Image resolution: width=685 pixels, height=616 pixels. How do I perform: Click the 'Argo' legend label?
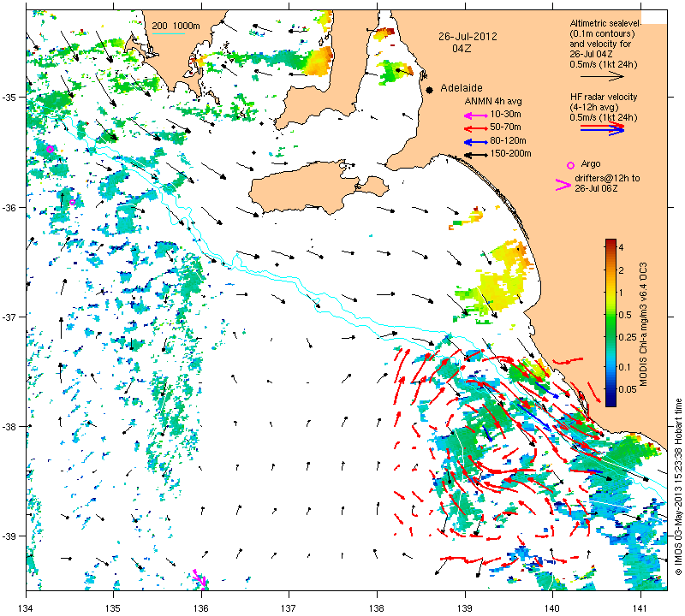591,164
